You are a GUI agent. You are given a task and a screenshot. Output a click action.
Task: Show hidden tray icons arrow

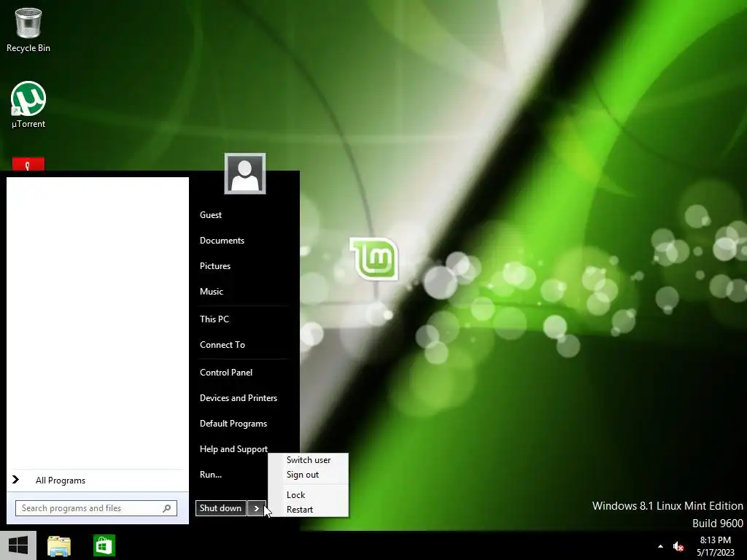(x=660, y=546)
